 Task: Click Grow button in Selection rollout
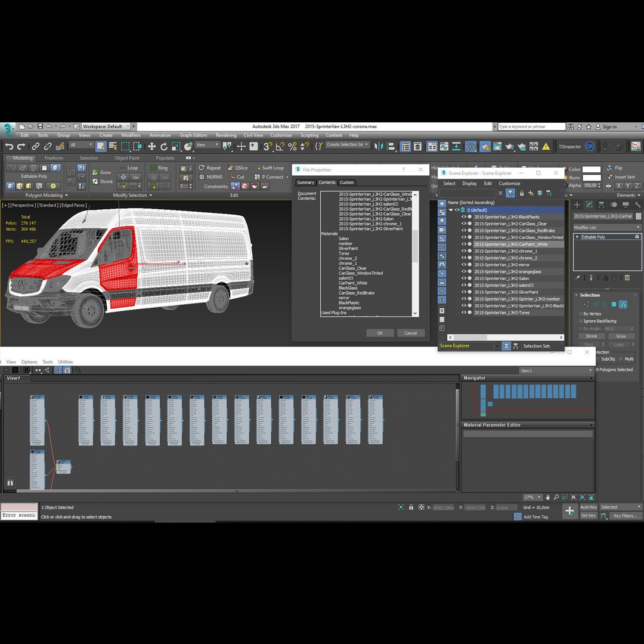(621, 336)
